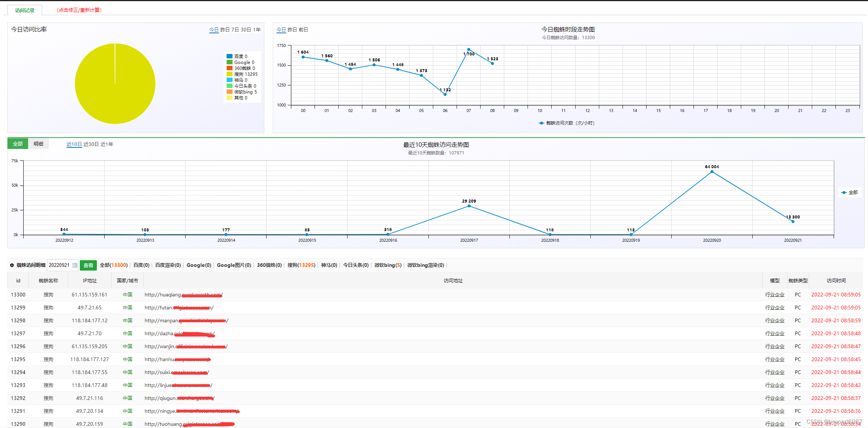Click the 蜘蛛名称 column header
The height and width of the screenshot is (428, 868).
(48, 281)
